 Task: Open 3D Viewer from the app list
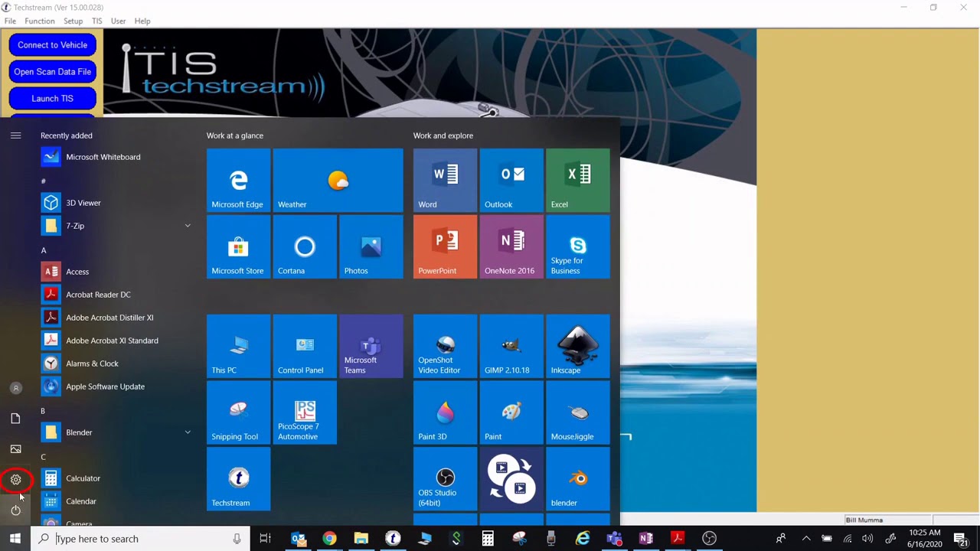(116, 203)
